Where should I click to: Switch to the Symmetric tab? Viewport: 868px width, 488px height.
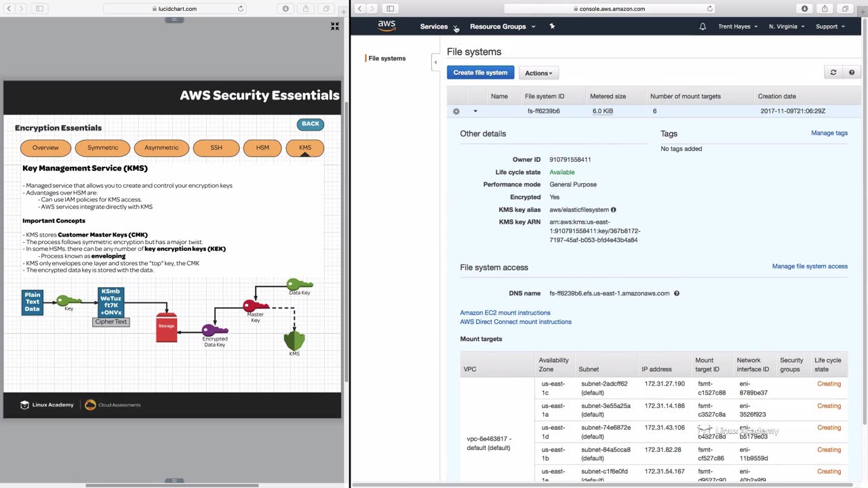click(103, 148)
